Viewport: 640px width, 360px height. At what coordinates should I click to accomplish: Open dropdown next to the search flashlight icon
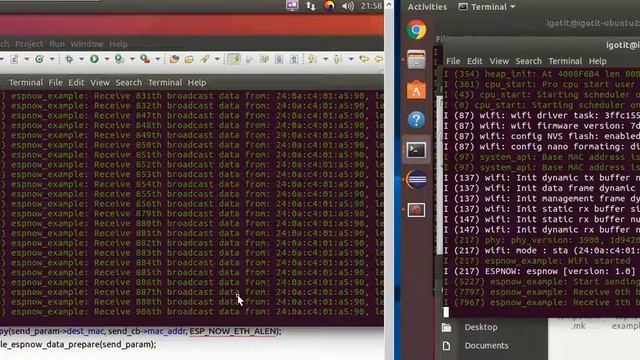[x=217, y=60]
